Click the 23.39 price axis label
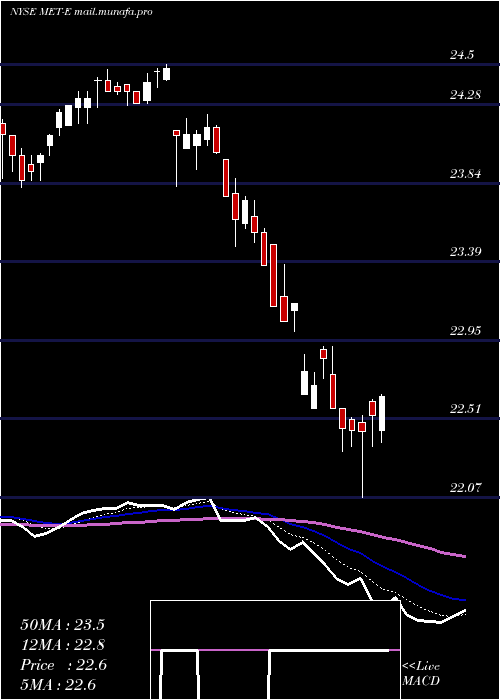Viewport: 500px width, 700px height. click(465, 252)
